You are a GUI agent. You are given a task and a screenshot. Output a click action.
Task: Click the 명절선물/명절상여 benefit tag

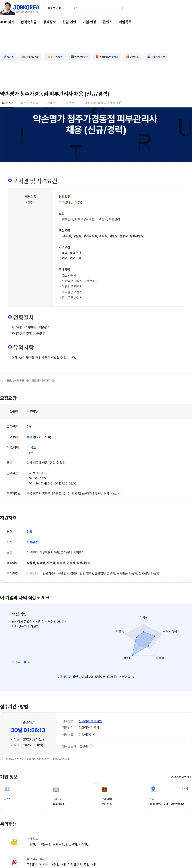point(107,57)
